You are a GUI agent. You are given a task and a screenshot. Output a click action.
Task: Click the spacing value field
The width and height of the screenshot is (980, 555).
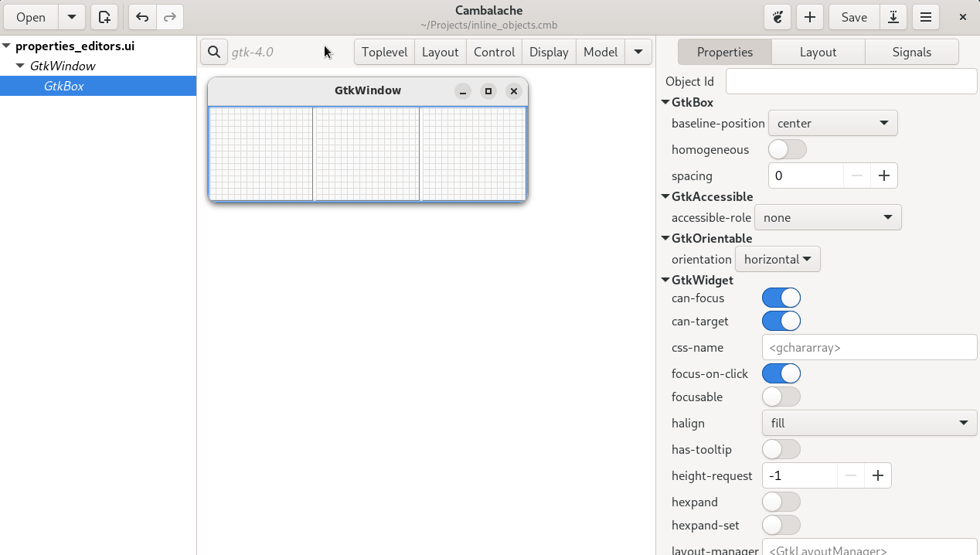[805, 175]
